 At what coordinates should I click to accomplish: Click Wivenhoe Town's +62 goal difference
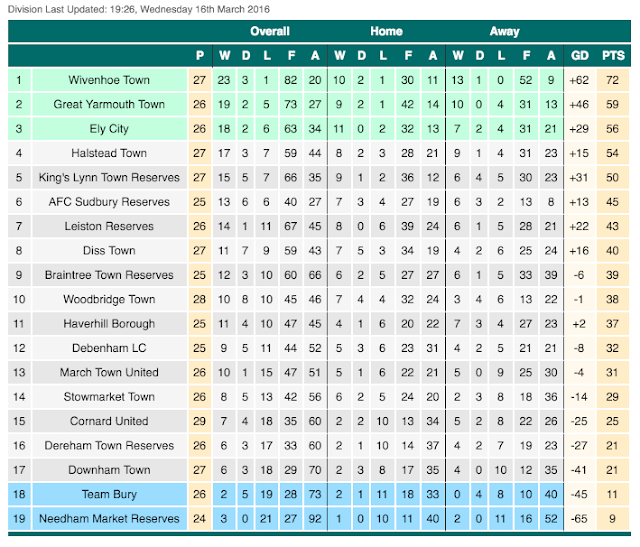tap(579, 80)
